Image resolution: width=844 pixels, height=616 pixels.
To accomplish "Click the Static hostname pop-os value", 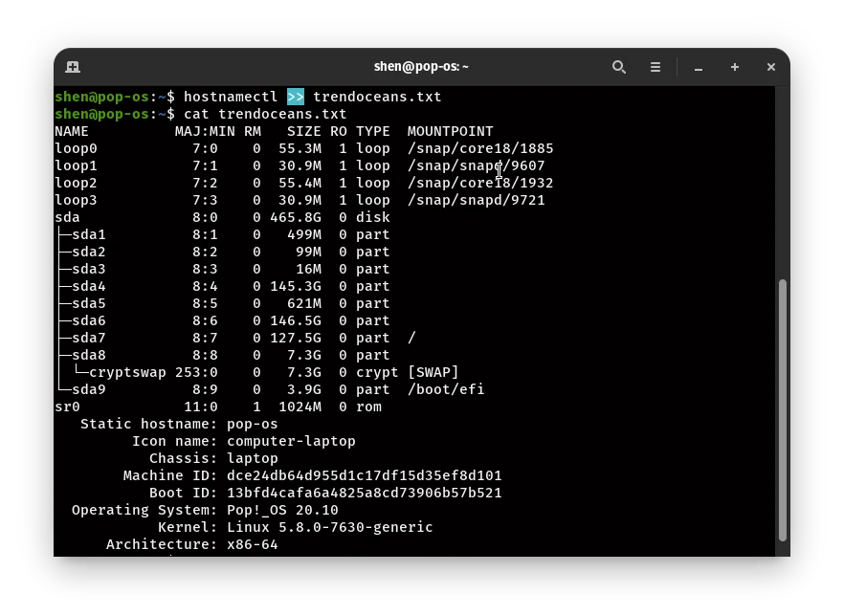I will click(x=252, y=424).
